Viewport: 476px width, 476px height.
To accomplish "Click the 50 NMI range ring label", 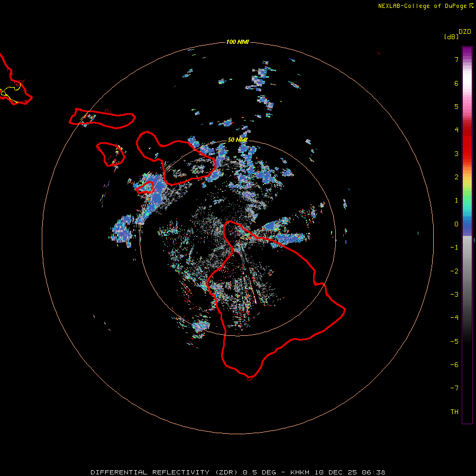I will (x=237, y=140).
